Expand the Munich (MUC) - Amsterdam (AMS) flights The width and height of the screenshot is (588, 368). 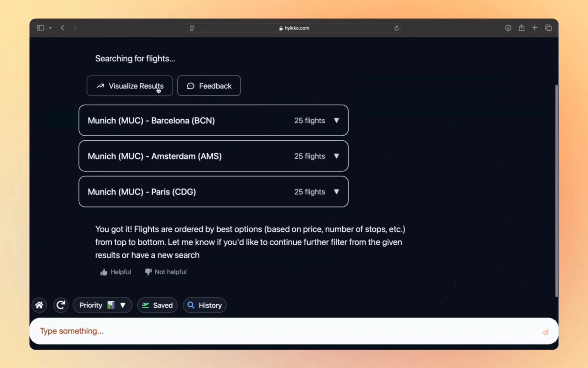pos(214,156)
